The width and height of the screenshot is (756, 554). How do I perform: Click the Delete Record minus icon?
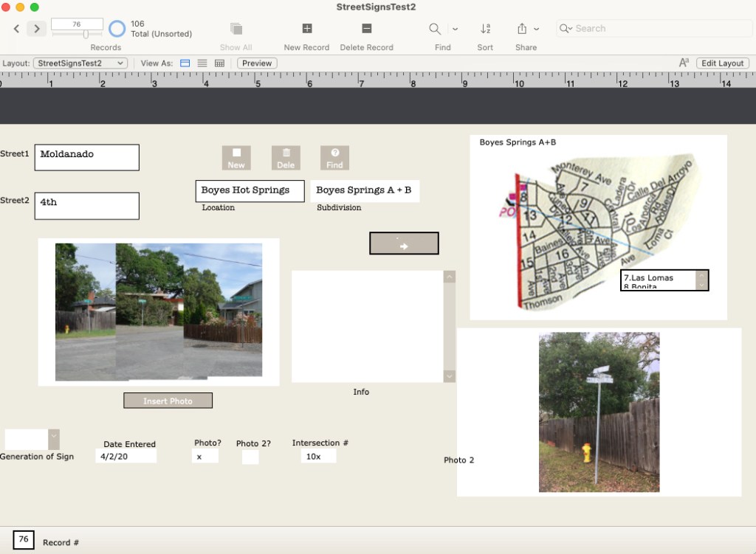366,29
